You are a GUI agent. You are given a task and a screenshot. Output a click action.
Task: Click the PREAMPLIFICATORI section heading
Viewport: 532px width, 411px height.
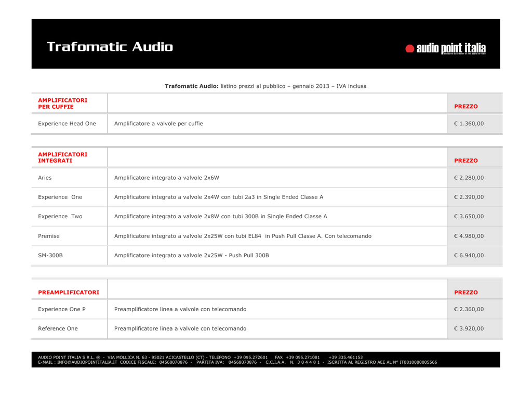tap(69, 292)
